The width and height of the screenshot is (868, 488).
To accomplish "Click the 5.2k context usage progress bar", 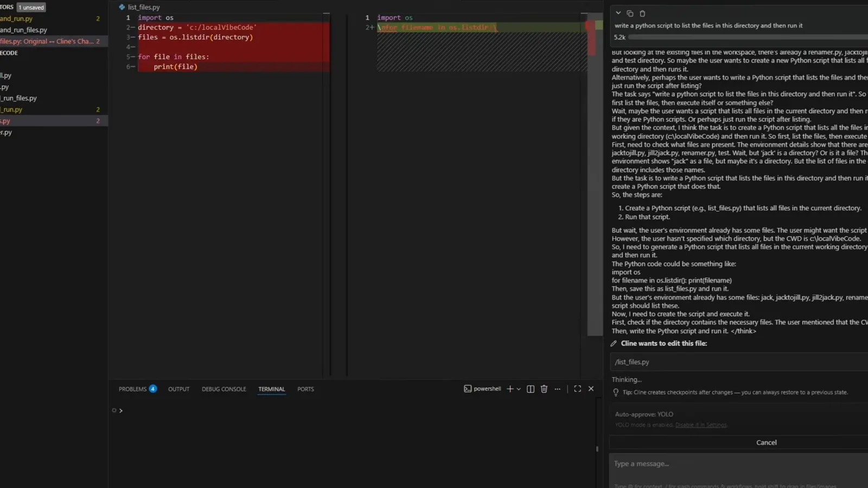I will [x=748, y=37].
